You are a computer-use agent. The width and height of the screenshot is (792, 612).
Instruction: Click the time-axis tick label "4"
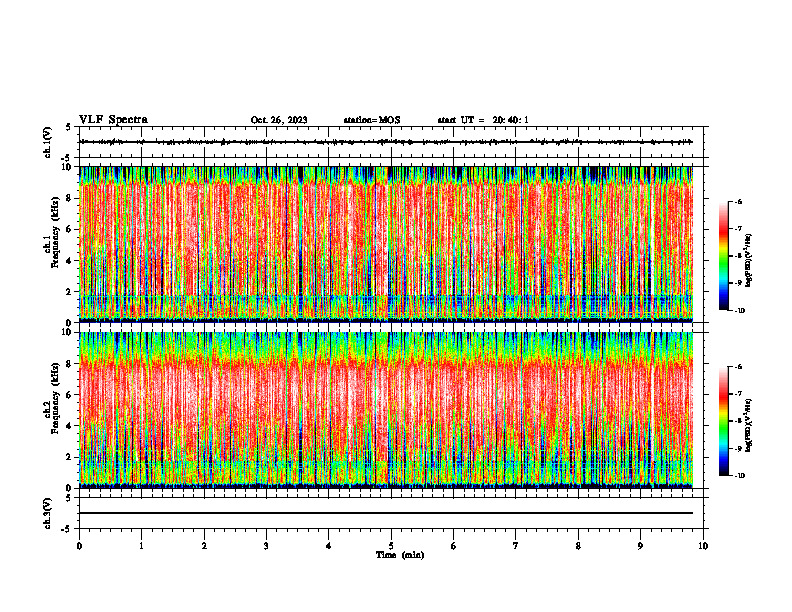[328, 546]
